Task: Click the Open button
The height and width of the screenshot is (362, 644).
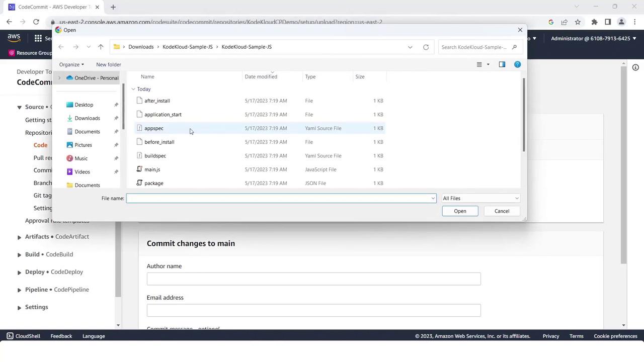Action: point(460,211)
